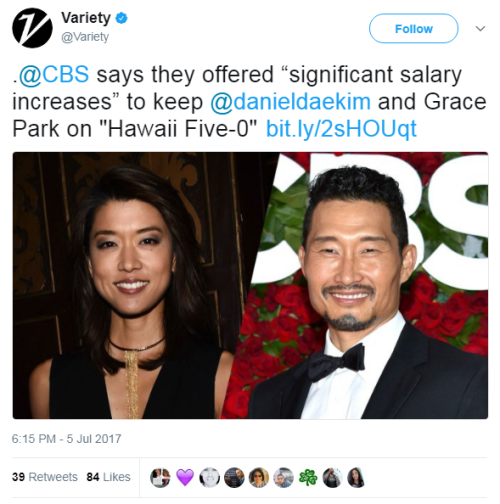The image size is (500, 504).
Task: Expand the tweet options chevron menu
Action: 480,29
